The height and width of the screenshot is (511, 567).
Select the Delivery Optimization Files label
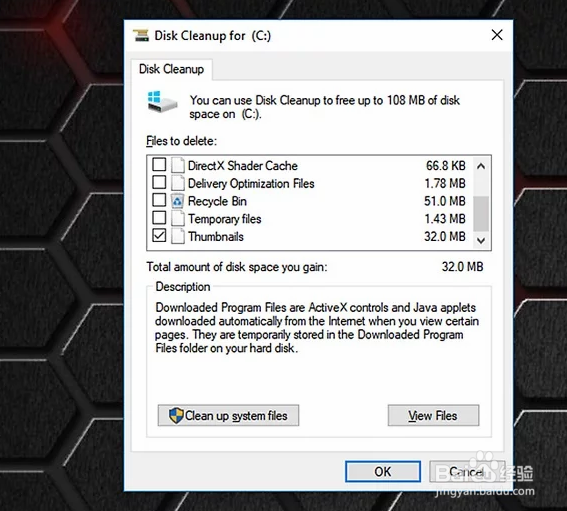(x=251, y=183)
